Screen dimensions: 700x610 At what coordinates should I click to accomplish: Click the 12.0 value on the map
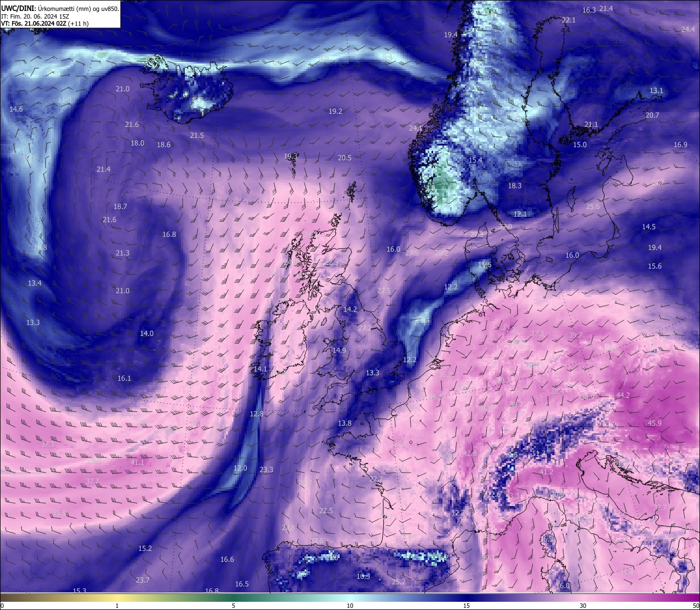coord(240,468)
